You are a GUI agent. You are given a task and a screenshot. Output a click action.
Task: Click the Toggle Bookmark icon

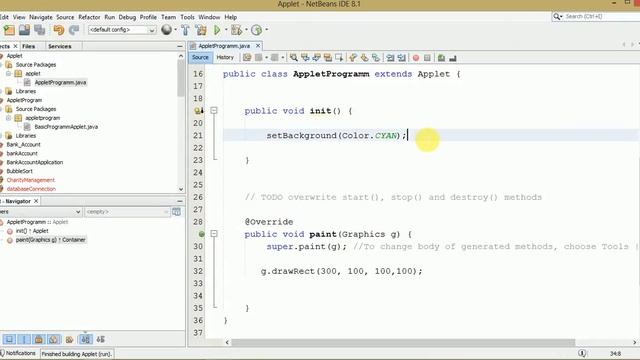coord(376,58)
